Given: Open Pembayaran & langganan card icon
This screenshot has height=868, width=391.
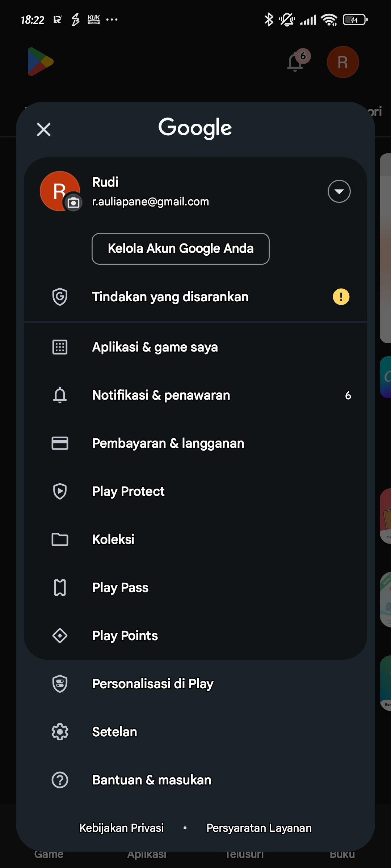Looking at the screenshot, I should [x=60, y=443].
